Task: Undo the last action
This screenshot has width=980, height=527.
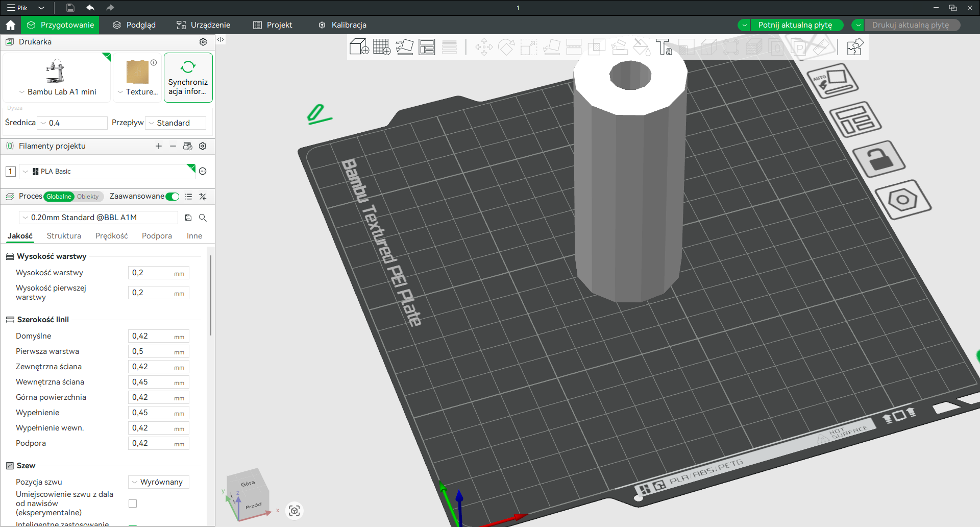Action: 90,8
